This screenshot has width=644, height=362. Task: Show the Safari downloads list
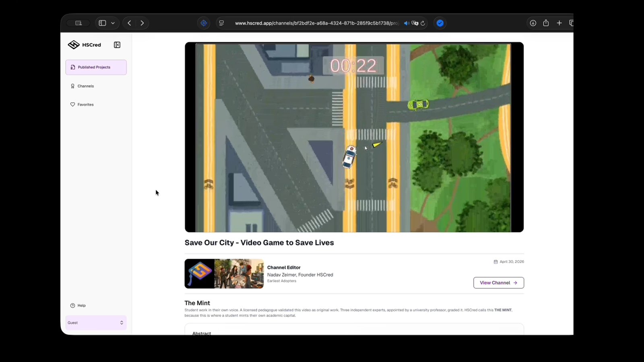click(x=533, y=23)
